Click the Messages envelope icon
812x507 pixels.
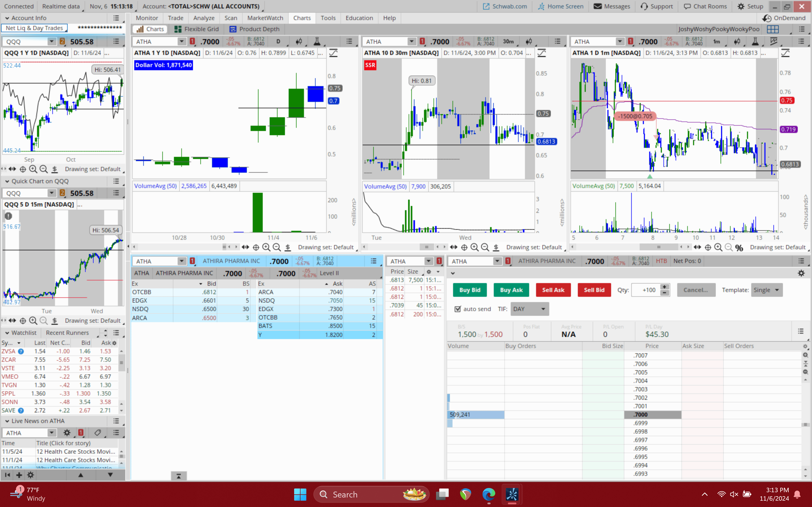click(598, 6)
